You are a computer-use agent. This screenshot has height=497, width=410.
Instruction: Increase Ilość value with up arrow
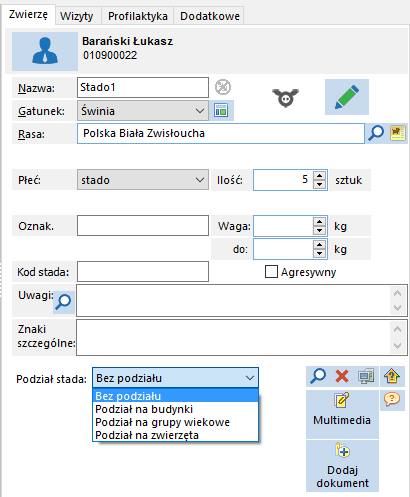tap(319, 176)
